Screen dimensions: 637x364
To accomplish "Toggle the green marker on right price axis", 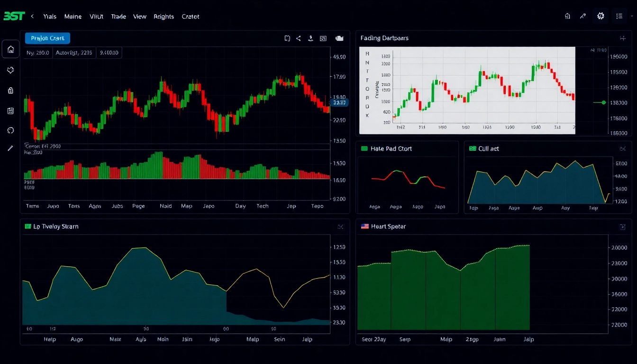I will (603, 102).
